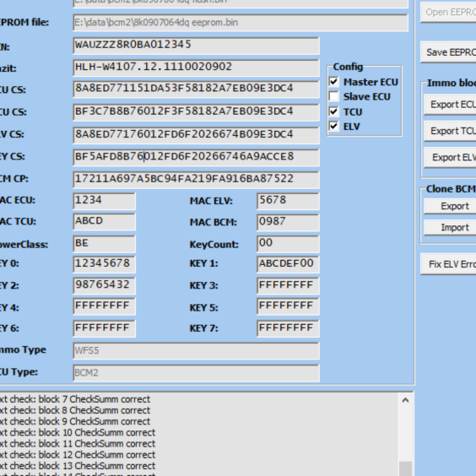The image size is (476, 476).
Task: Click the MAC ECU field 1234
Action: pos(104,201)
